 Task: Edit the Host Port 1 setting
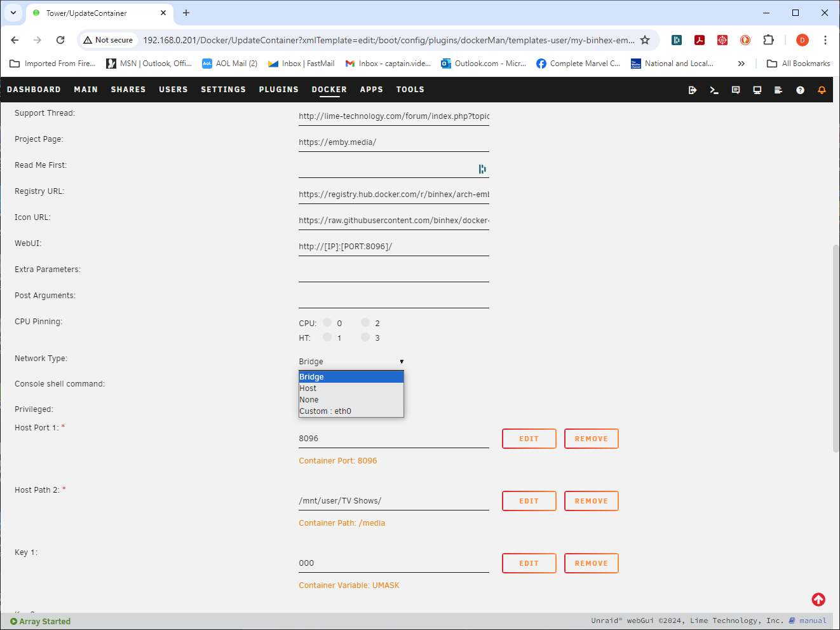click(x=529, y=439)
